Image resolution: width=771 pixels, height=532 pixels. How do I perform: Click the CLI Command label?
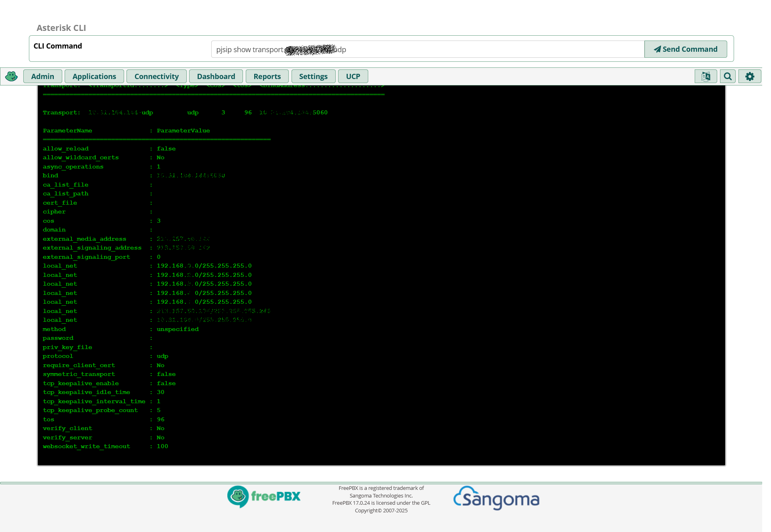58,46
